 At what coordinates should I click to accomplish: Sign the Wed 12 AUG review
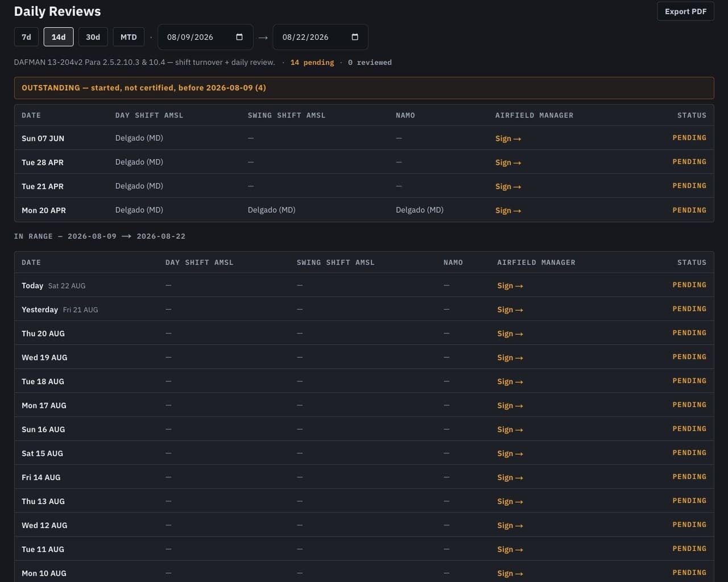510,525
